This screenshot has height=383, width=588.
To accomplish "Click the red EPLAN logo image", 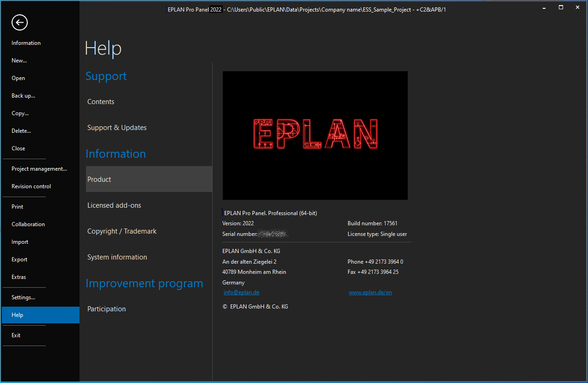I will [x=315, y=135].
